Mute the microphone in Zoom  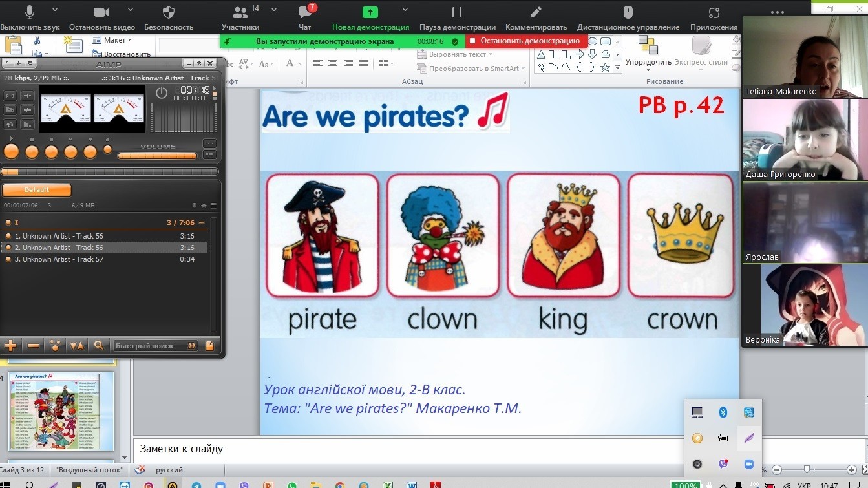pyautogui.click(x=29, y=13)
